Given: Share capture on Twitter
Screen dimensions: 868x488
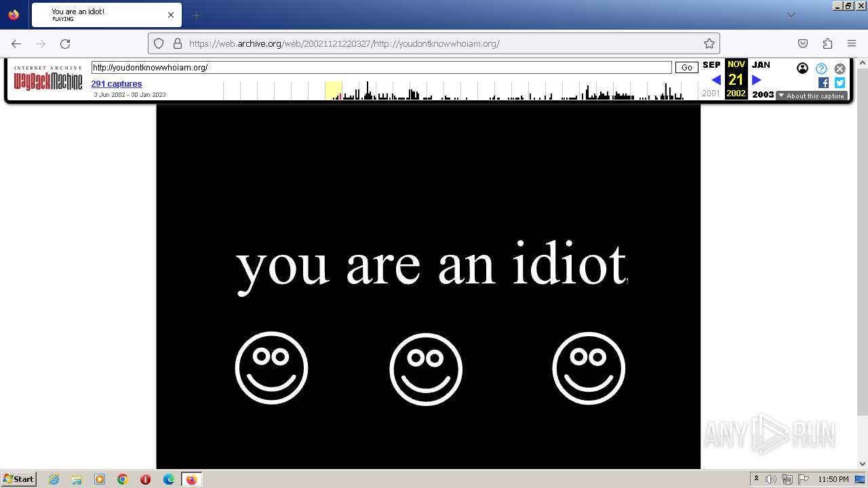Looking at the screenshot, I should click(840, 83).
